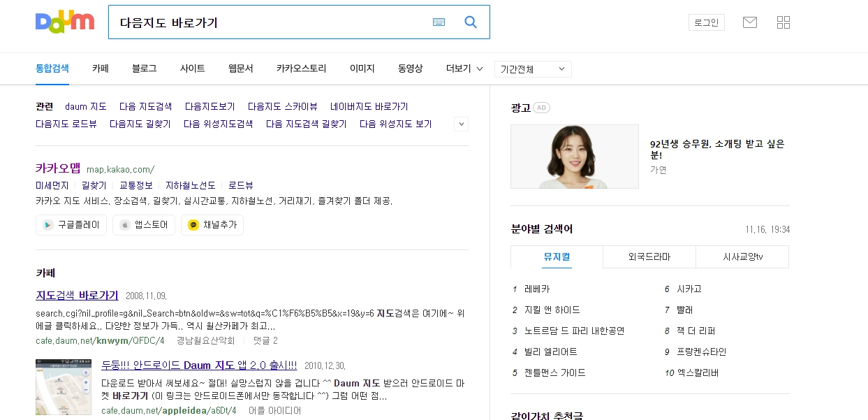
Task: Open the 교통정보 sublink
Action: (136, 186)
